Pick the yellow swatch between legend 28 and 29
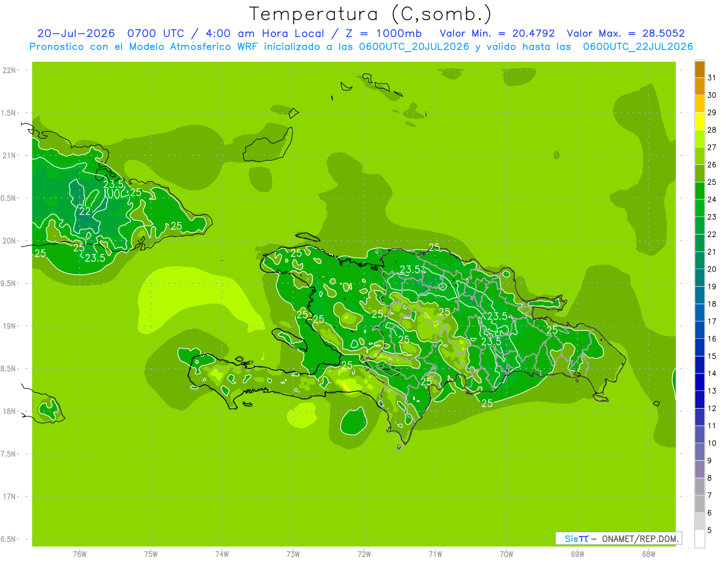Viewport: 728px width, 562px height. [x=699, y=121]
